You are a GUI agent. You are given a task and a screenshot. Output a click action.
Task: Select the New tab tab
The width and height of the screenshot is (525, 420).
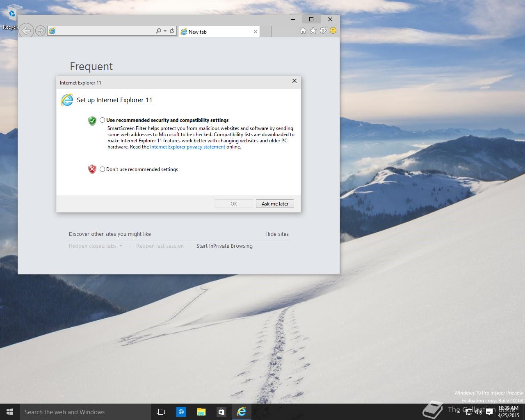(x=219, y=32)
